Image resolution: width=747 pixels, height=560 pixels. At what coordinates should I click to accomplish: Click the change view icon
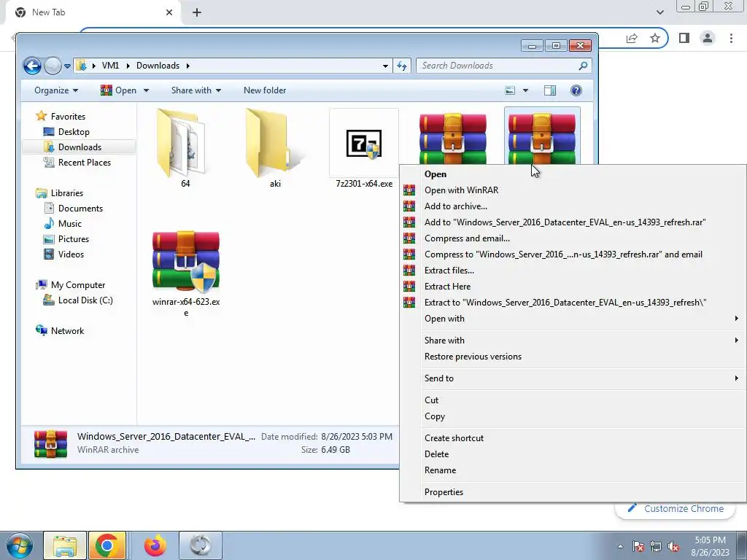(510, 90)
